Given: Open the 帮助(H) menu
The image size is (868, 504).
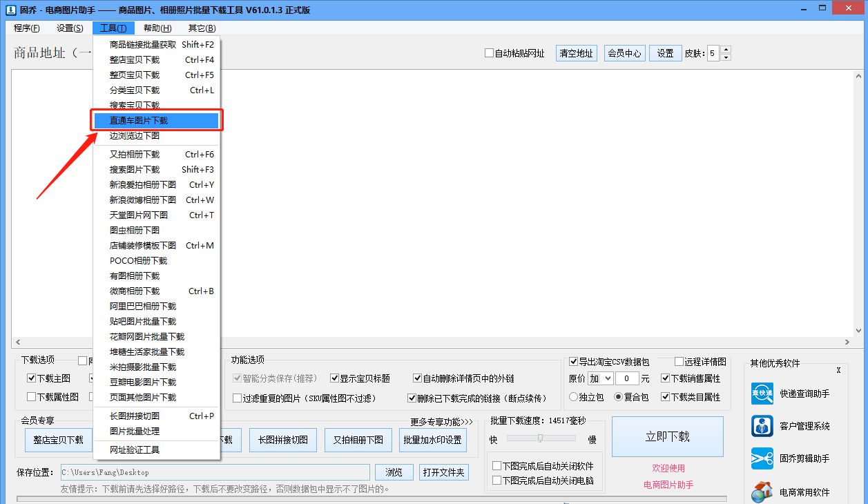Looking at the screenshot, I should (x=156, y=28).
